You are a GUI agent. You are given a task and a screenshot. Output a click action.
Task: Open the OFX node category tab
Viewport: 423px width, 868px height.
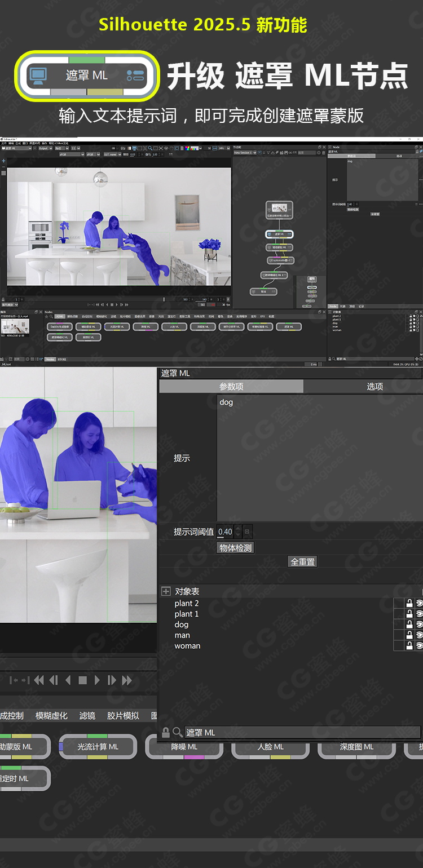tap(262, 317)
